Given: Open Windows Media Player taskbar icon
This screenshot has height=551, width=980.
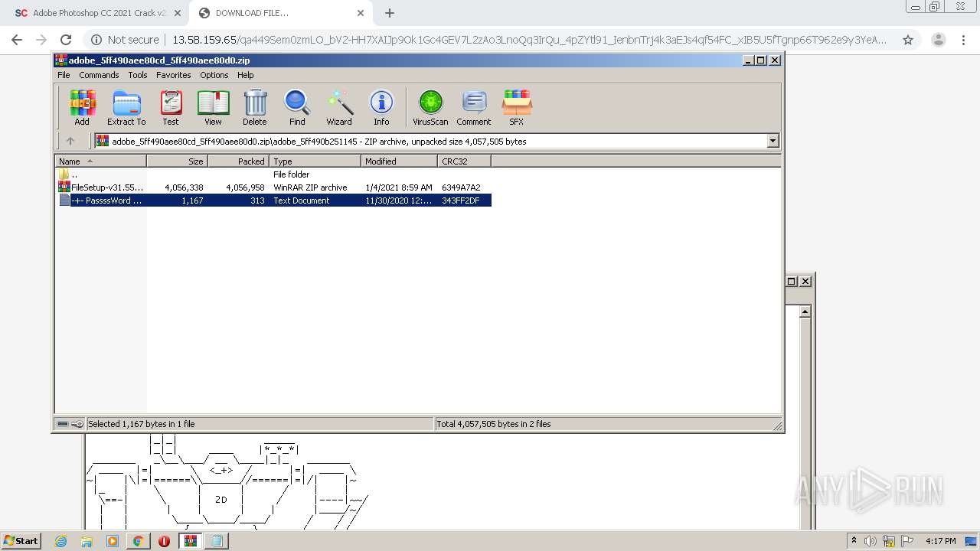Looking at the screenshot, I should point(113,541).
